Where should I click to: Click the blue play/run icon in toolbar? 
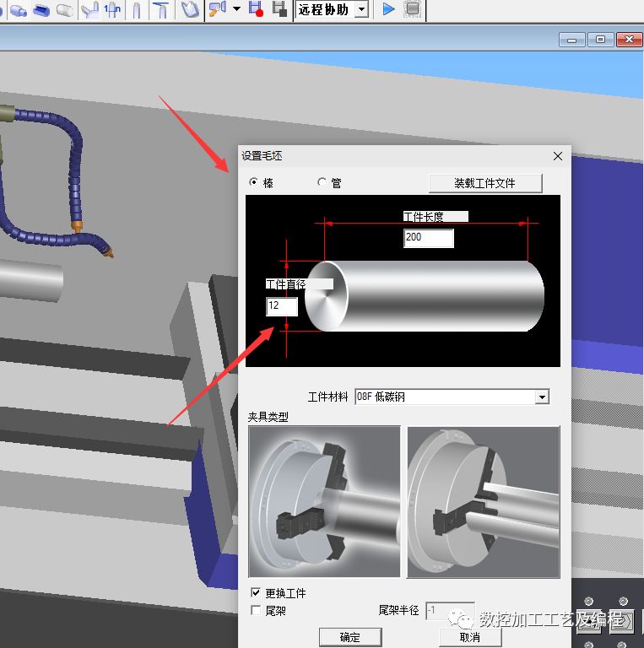[388, 9]
